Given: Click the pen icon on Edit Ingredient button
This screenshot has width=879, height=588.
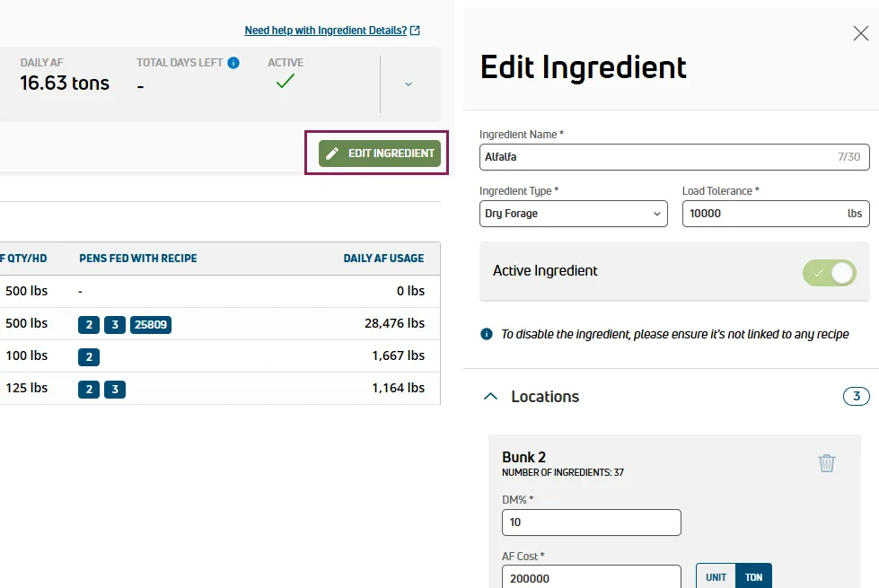Looking at the screenshot, I should pyautogui.click(x=332, y=154).
